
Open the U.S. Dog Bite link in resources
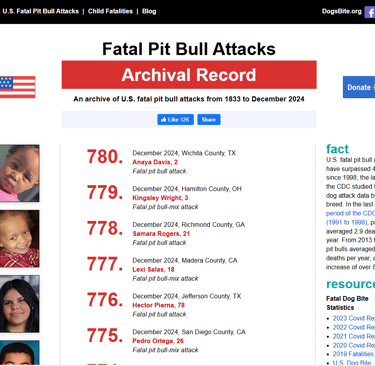(352, 362)
